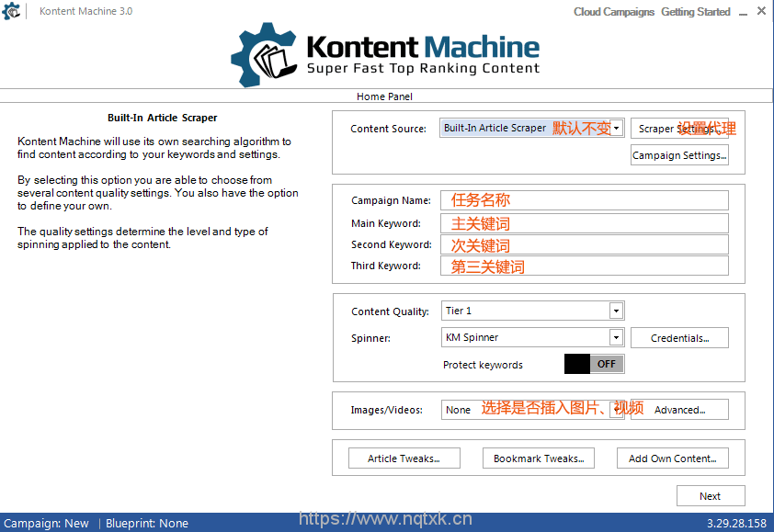Toggle the Protect keywords OFF switch
774x532 pixels.
click(595, 364)
